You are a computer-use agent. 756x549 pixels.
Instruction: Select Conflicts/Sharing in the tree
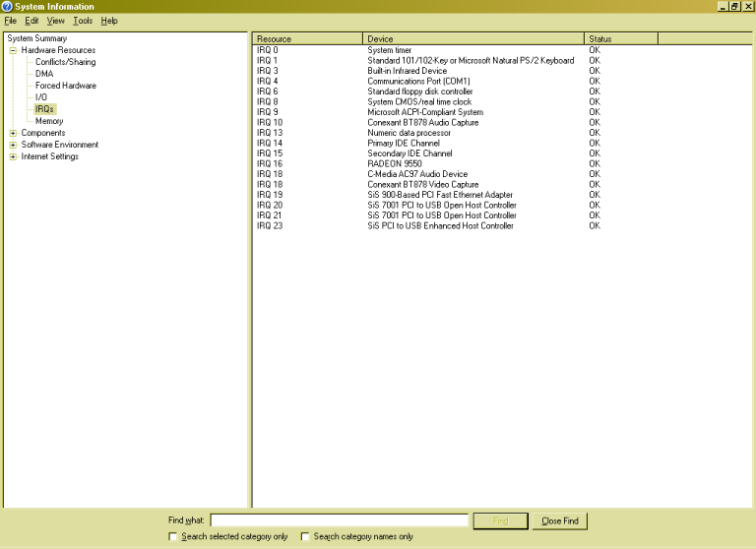[66, 62]
